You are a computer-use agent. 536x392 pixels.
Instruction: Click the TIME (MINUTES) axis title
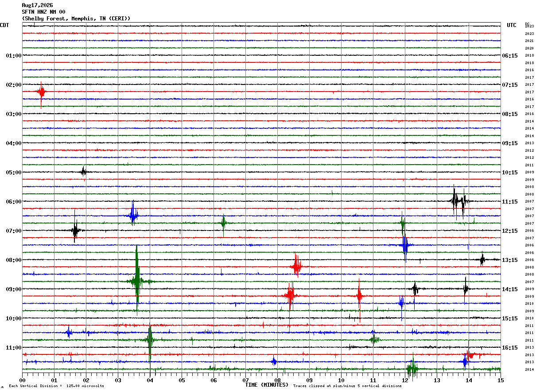coord(267,385)
